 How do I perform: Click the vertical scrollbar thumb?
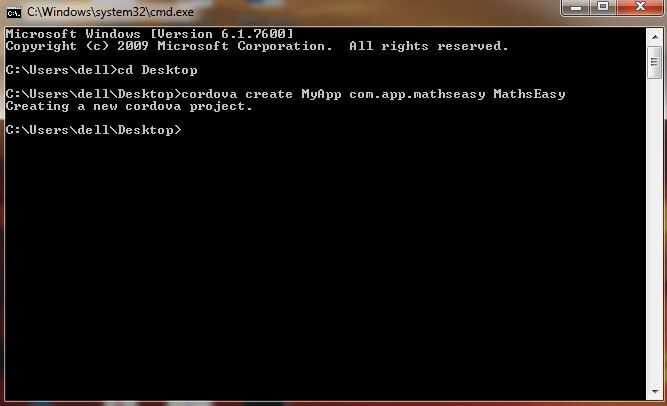tap(655, 62)
